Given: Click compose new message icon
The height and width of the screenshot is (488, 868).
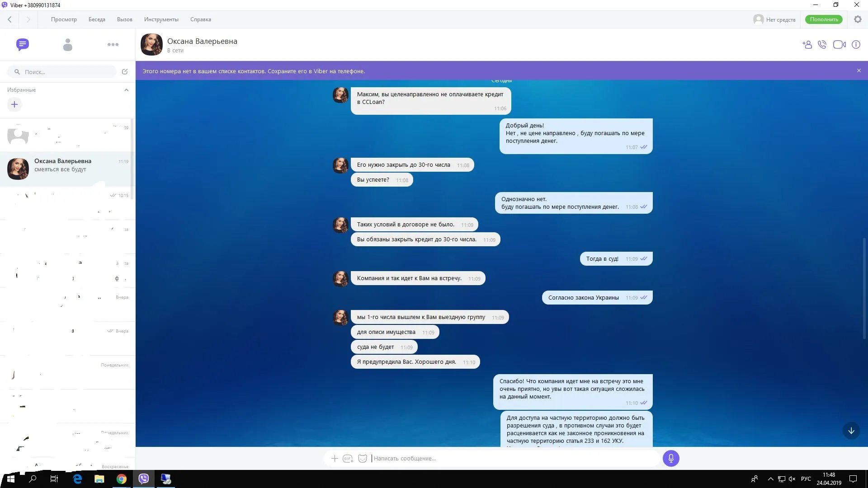Looking at the screenshot, I should tap(125, 71).
